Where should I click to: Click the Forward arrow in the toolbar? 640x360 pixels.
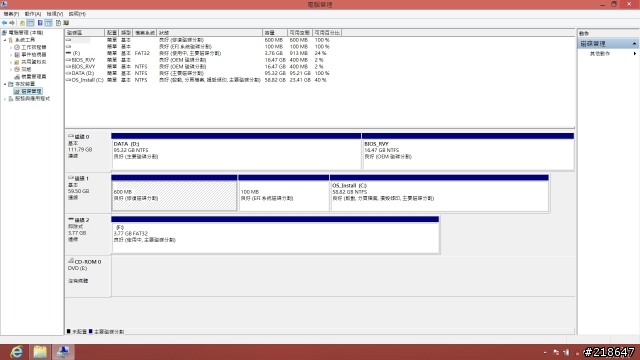pos(12,23)
